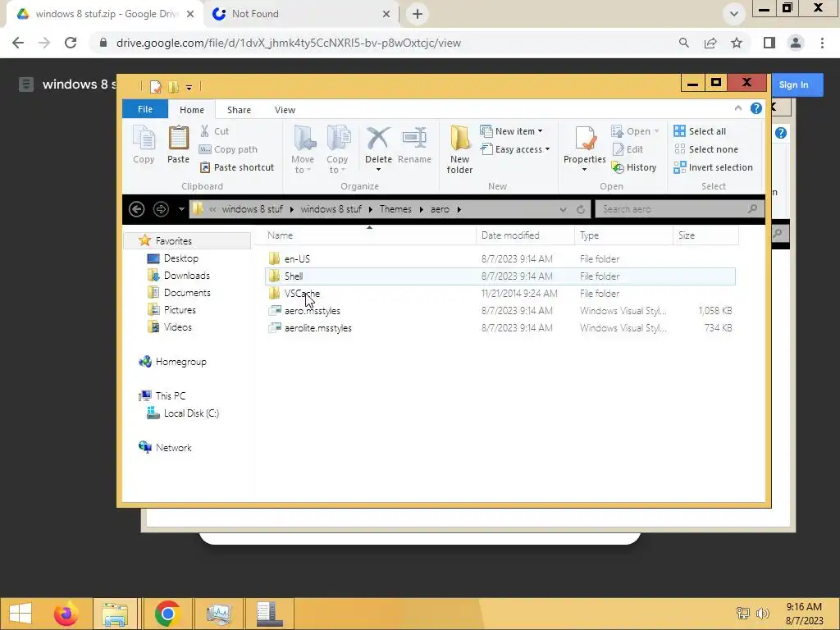
Task: Click the Delete X icon
Action: click(378, 139)
